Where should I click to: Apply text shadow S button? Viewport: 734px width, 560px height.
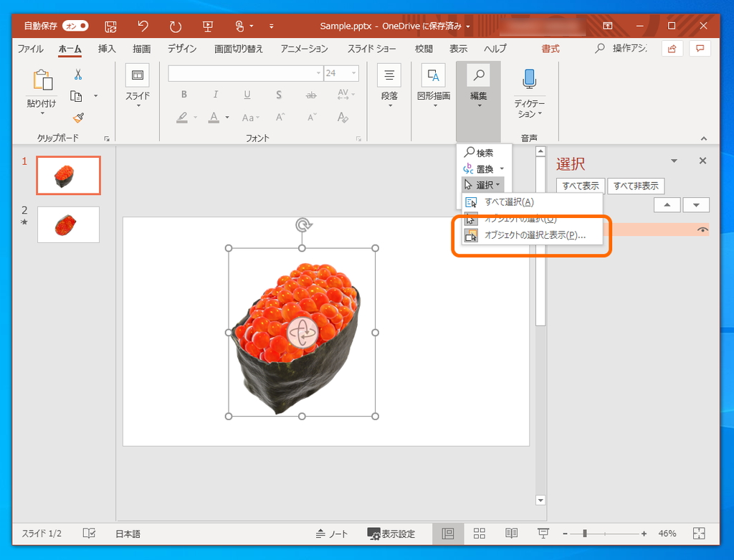click(279, 95)
